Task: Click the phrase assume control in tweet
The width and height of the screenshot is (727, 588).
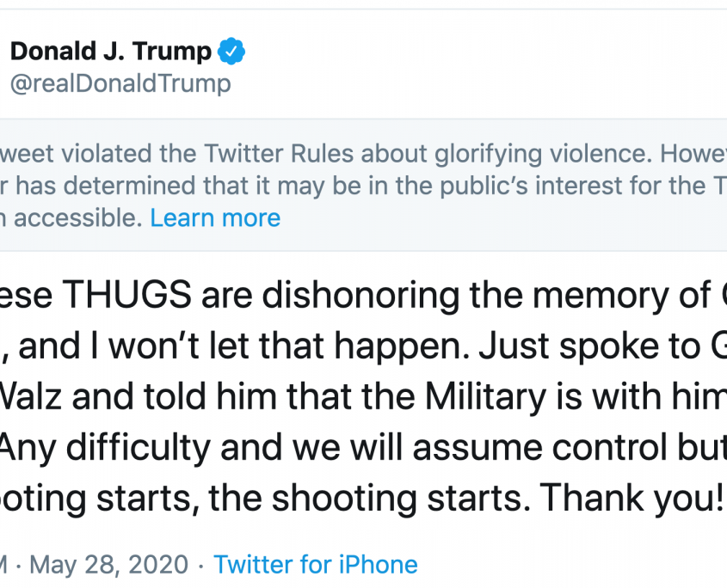Action: [x=477, y=448]
